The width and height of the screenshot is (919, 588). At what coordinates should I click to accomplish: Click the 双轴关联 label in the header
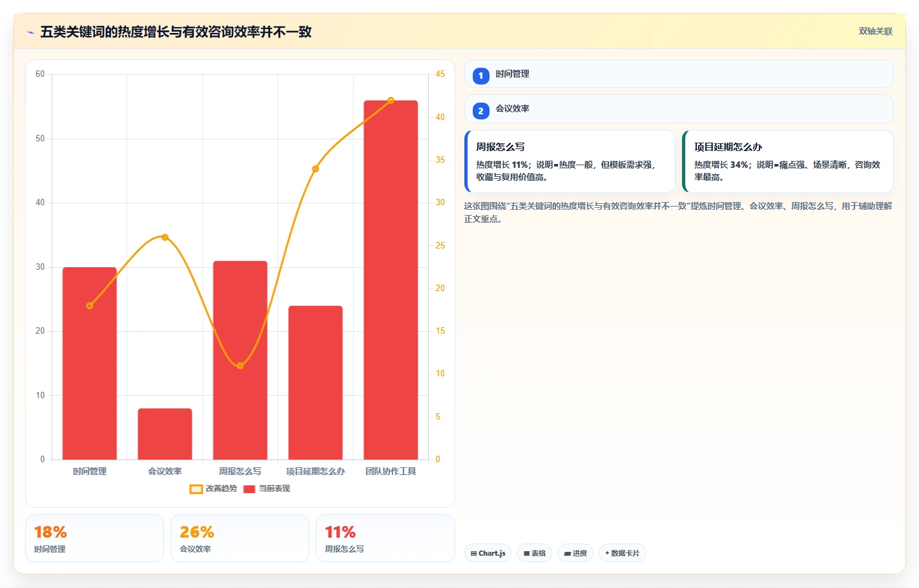(875, 32)
